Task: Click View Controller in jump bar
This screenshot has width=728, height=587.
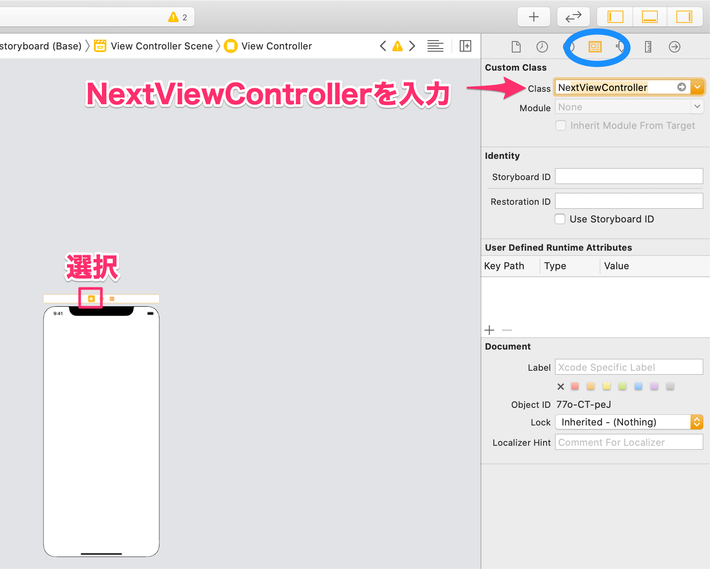Action: pyautogui.click(x=268, y=46)
